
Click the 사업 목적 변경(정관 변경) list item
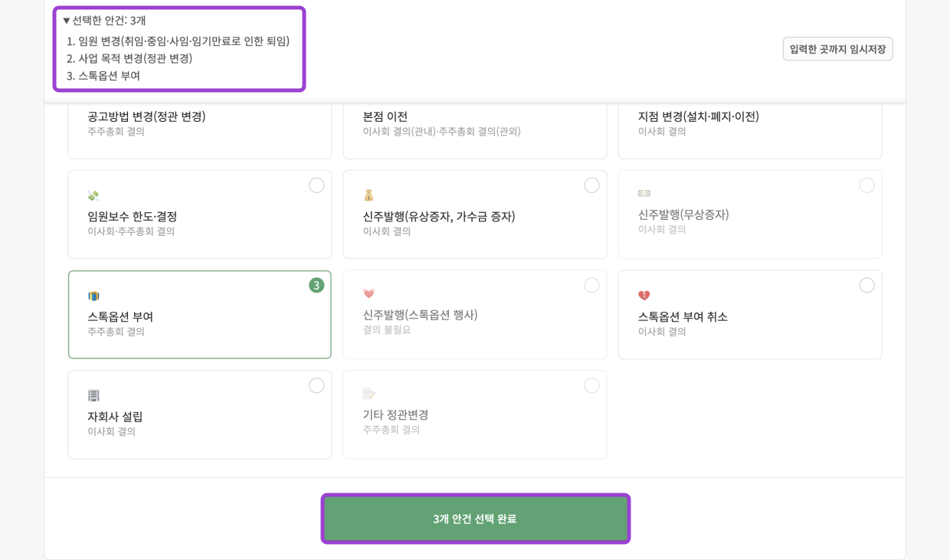coord(135,58)
